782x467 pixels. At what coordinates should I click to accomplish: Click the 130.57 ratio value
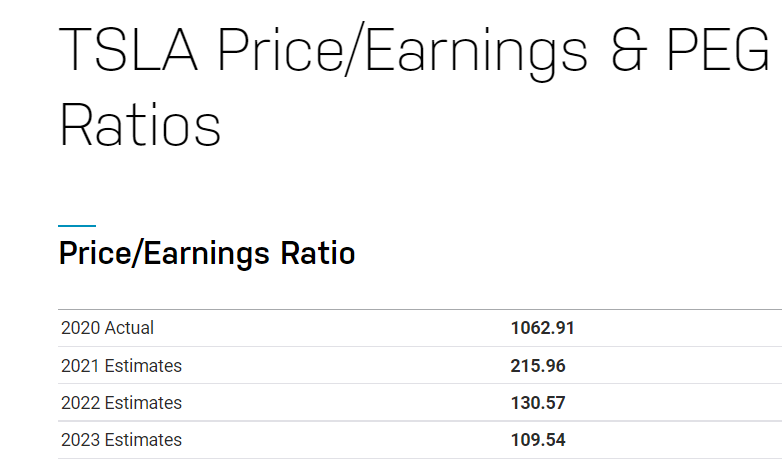pyautogui.click(x=538, y=403)
